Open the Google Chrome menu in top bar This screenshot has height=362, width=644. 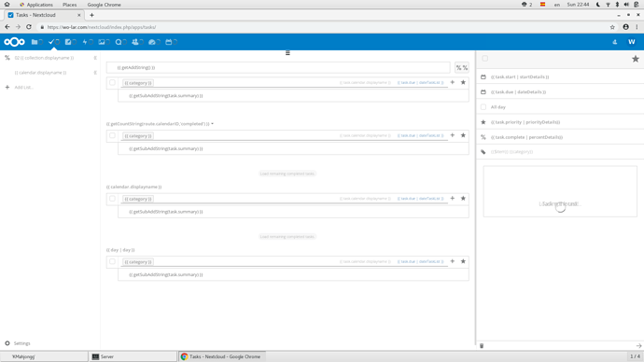coord(104,5)
